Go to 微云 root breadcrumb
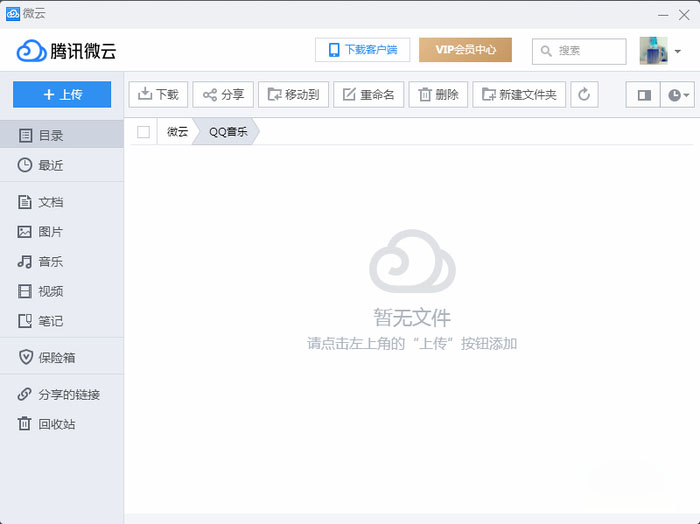Screen dimensions: 700x524 (177, 132)
